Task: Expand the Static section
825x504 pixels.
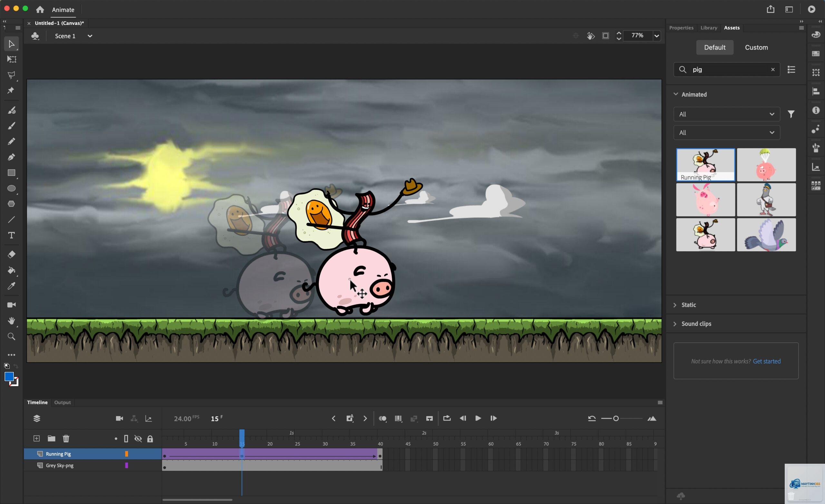Action: click(675, 305)
